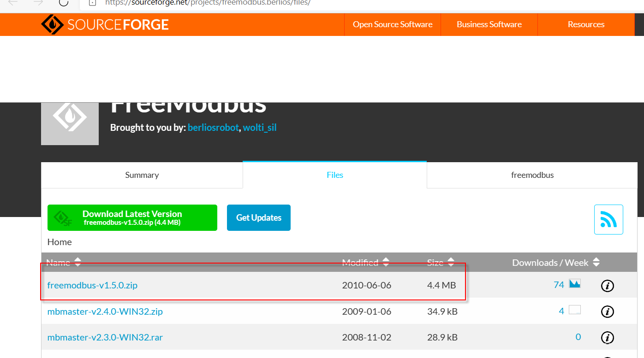Click the browser forward arrow

click(x=38, y=2)
